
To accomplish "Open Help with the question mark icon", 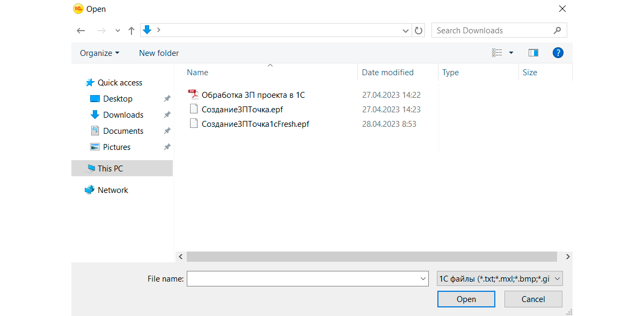I will pyautogui.click(x=558, y=53).
